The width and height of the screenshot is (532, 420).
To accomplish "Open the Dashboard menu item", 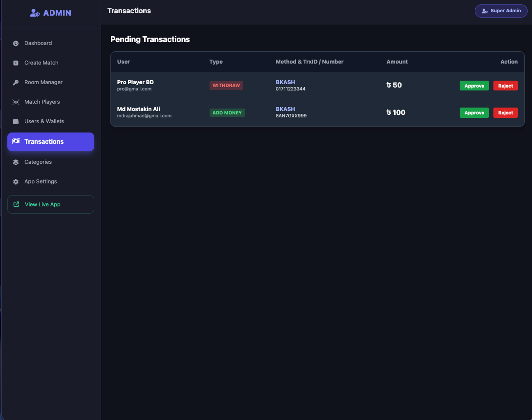I will [51, 43].
